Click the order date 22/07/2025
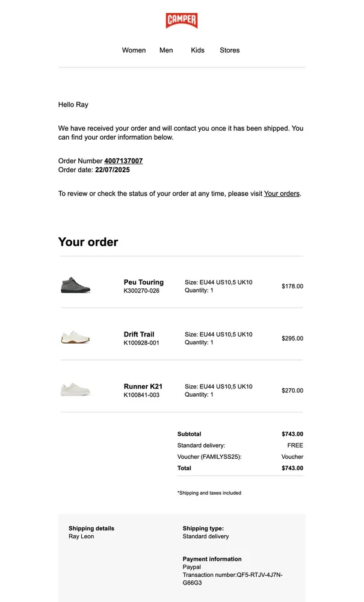The height and width of the screenshot is (602, 364). point(113,170)
